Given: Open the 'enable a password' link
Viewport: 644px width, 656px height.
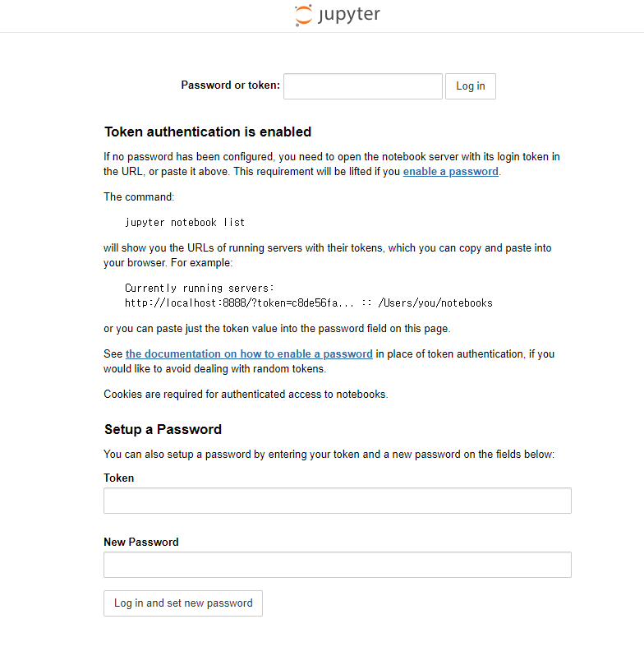Looking at the screenshot, I should (x=450, y=172).
